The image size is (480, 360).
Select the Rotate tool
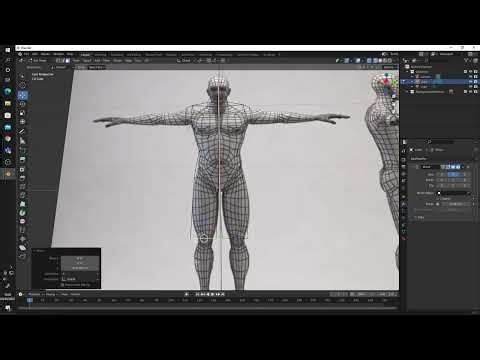pos(22,104)
